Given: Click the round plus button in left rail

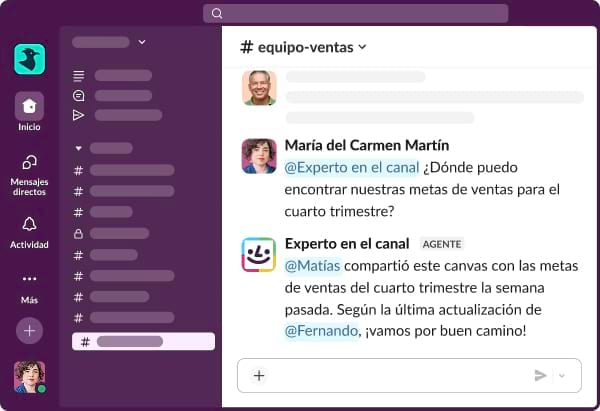Looking at the screenshot, I should (30, 329).
